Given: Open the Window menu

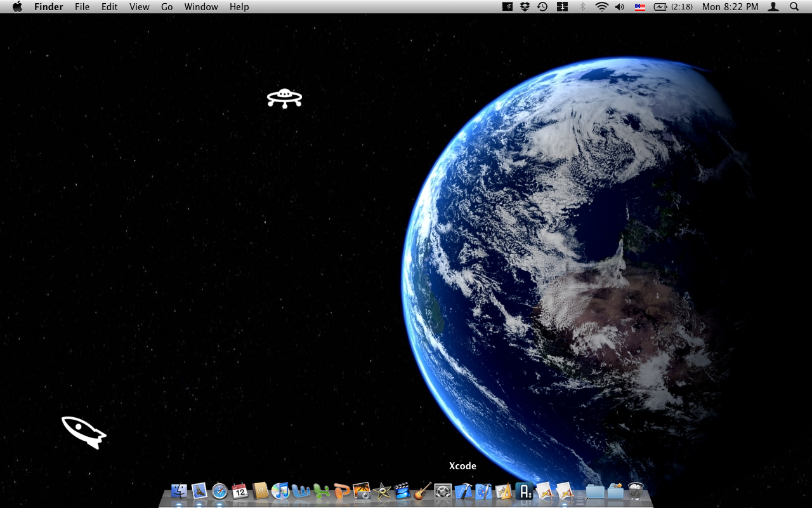Looking at the screenshot, I should [x=201, y=7].
